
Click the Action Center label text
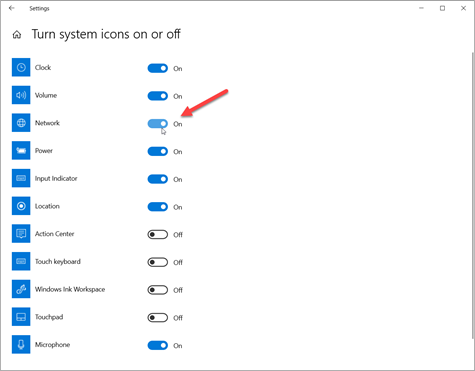pos(55,234)
